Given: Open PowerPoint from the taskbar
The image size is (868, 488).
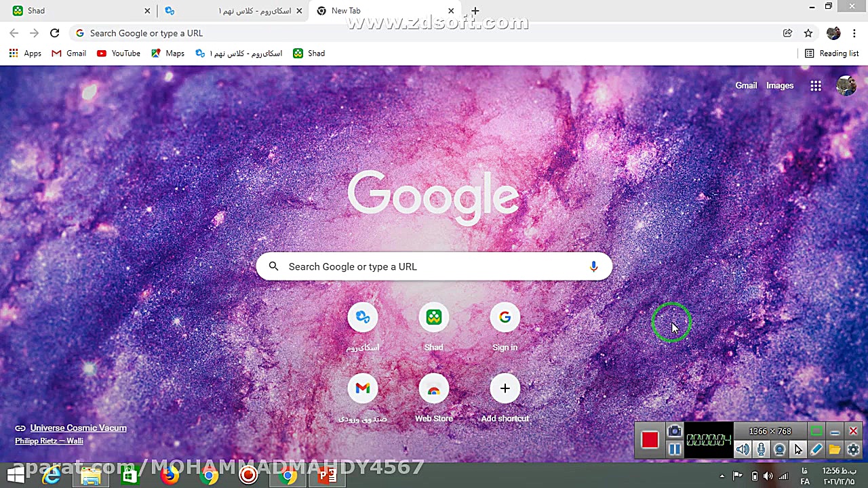Looking at the screenshot, I should [328, 476].
